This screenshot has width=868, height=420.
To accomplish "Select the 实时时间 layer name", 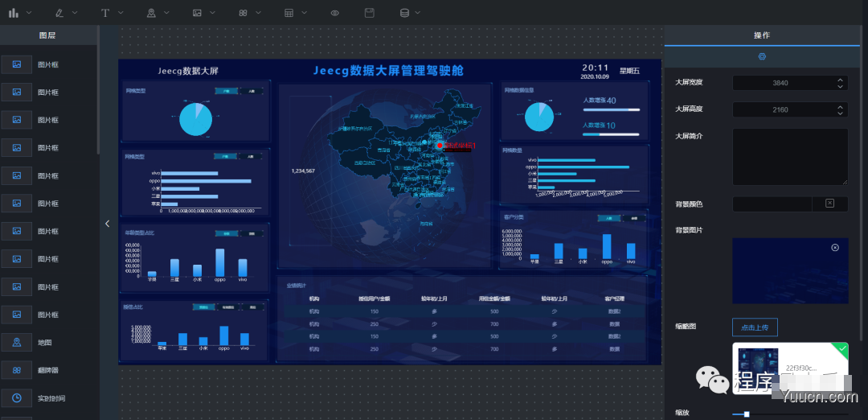I will 51,398.
